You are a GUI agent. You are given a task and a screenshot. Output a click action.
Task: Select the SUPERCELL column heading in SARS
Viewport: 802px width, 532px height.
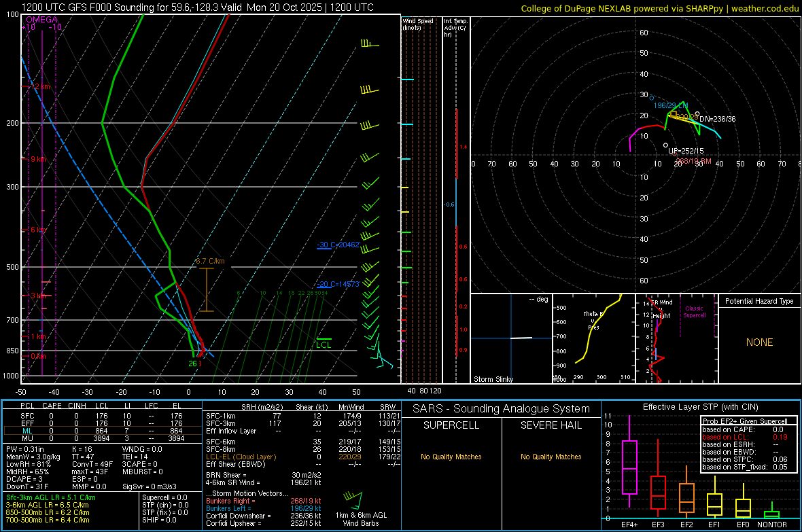(x=451, y=425)
